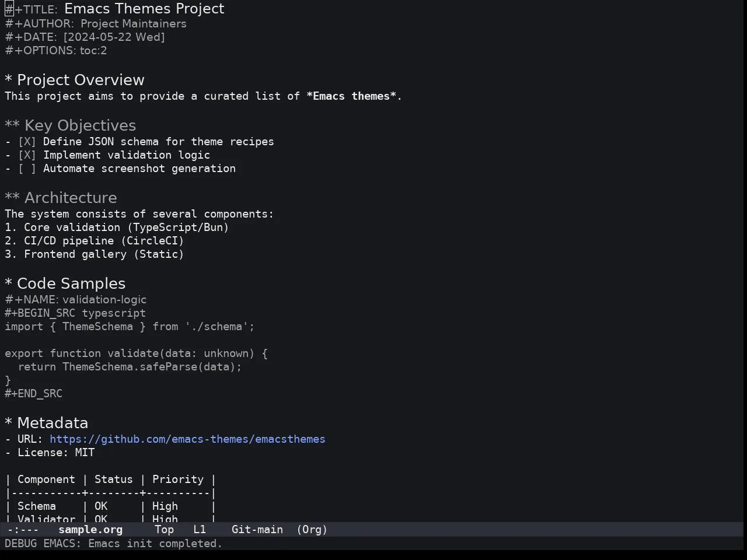Viewport: 747px width, 560px height.
Task: Check the 'Automate screenshot generation' box
Action: [27, 169]
